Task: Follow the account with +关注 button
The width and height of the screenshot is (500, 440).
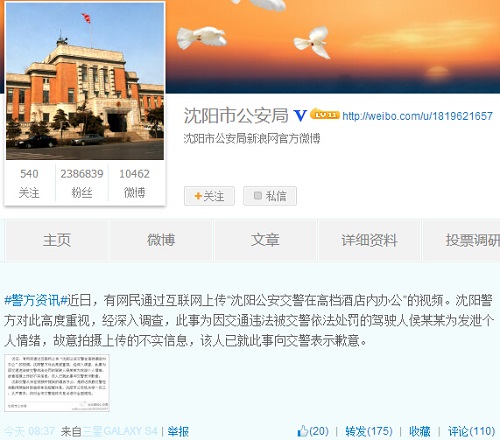Action: click(x=209, y=196)
